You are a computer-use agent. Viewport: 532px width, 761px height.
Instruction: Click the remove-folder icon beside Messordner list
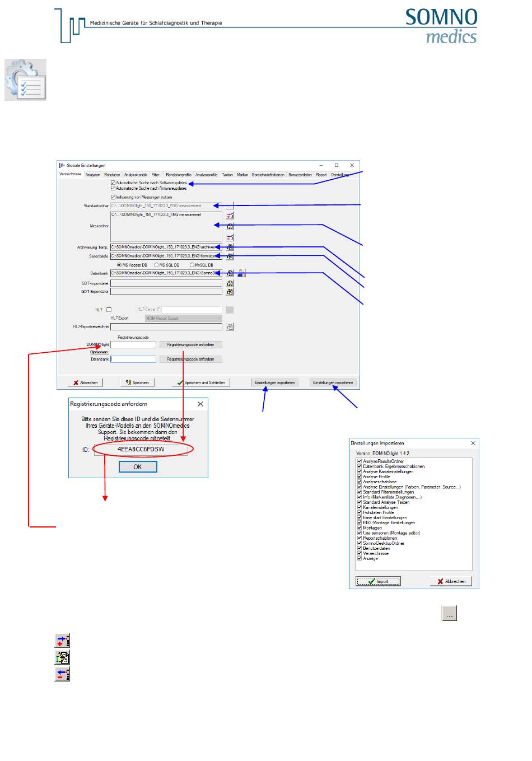coord(230,237)
